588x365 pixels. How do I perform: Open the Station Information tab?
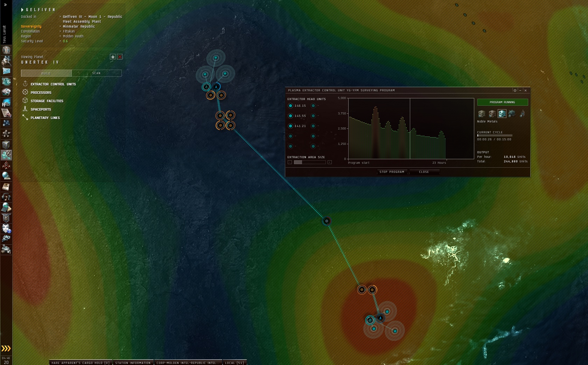[x=133, y=363]
